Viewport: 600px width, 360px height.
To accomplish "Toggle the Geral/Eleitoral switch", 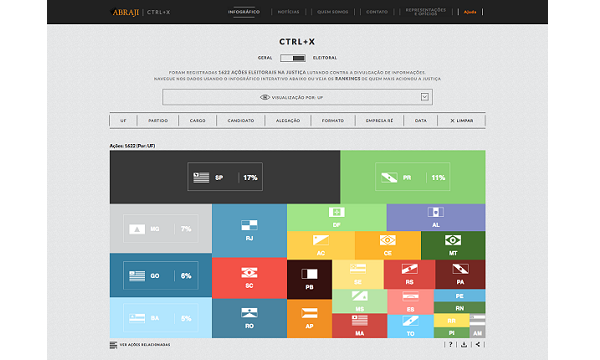I will (x=293, y=58).
